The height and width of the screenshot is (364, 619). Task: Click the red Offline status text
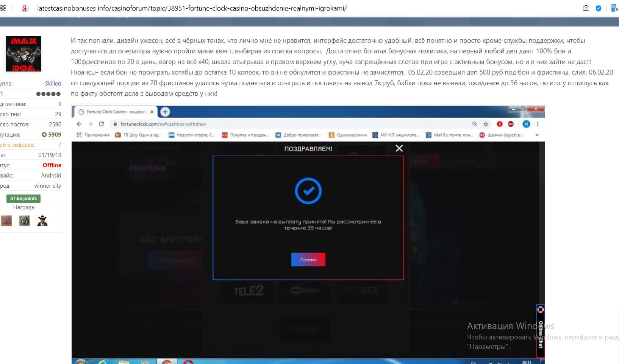(x=52, y=165)
